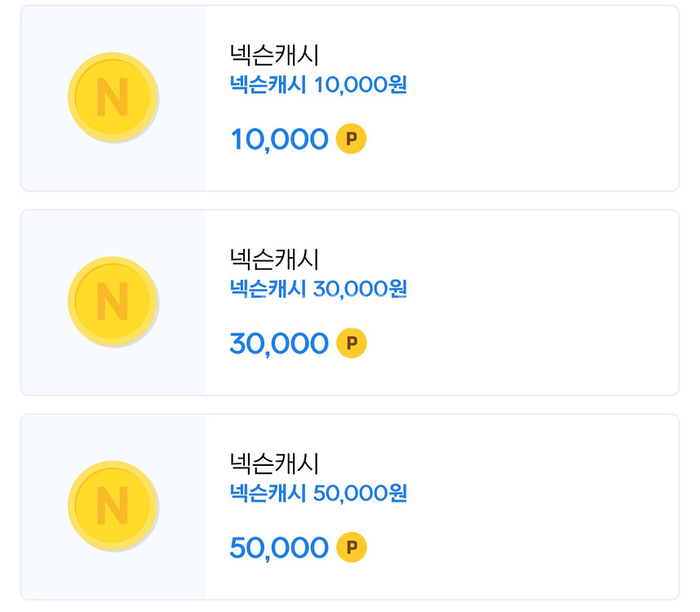
Task: Open the 넥슨캐시 30,000원 link
Action: (x=318, y=289)
